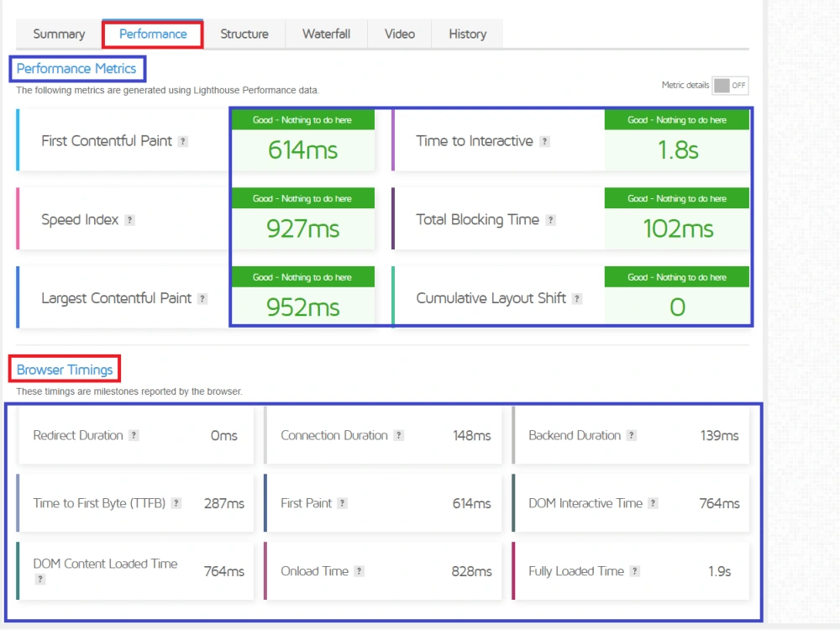Viewport: 840px width, 630px height.
Task: Click the 764ms DOM Content Loaded value
Action: coord(224,572)
